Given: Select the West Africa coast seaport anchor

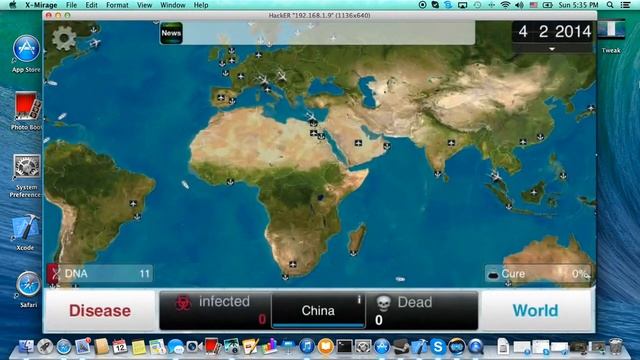Looking at the screenshot, I should click(230, 182).
